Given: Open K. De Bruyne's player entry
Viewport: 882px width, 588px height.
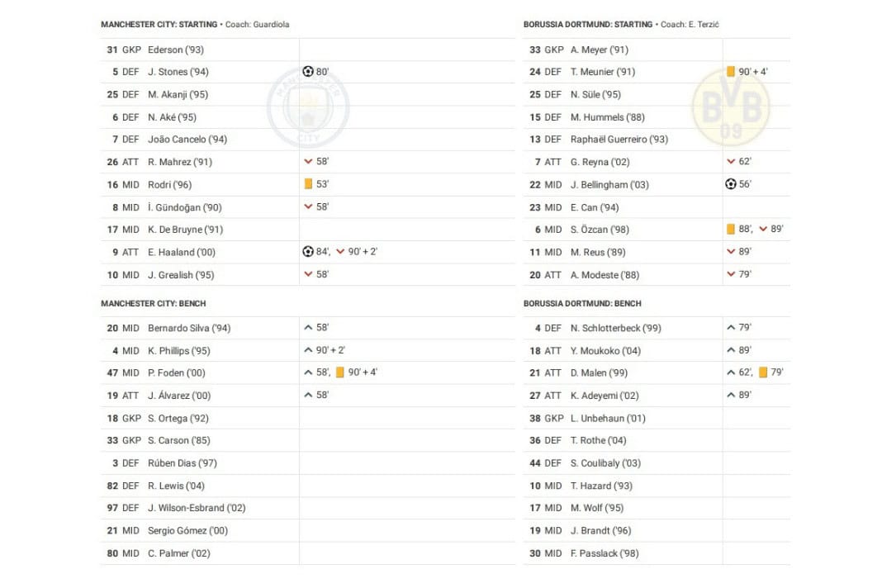Looking at the screenshot, I should [173, 230].
